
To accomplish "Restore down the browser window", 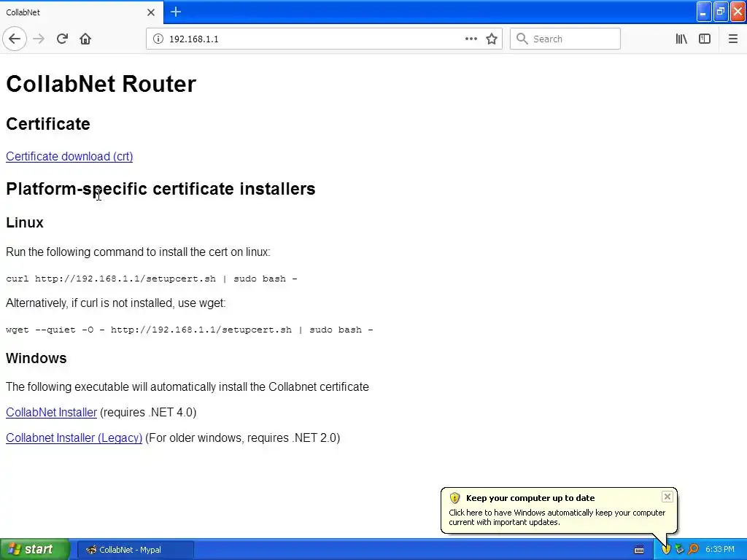I will click(721, 12).
